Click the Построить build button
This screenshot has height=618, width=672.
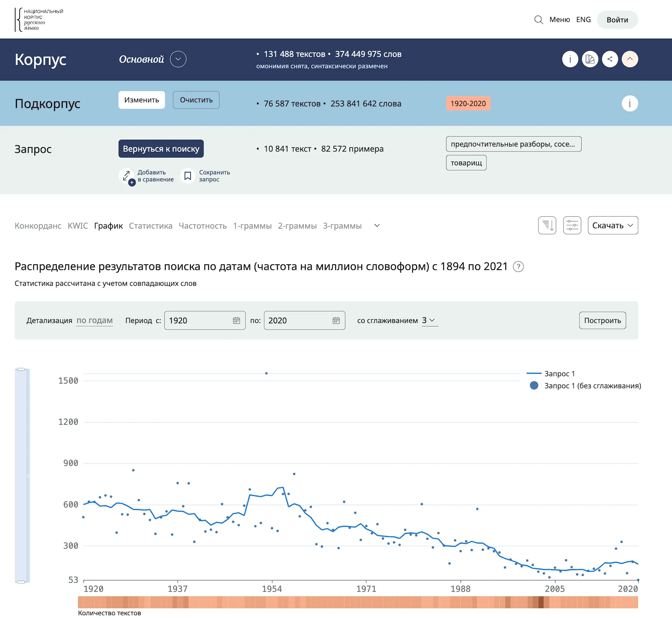[603, 320]
